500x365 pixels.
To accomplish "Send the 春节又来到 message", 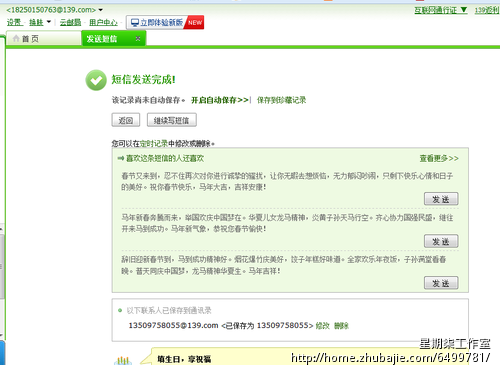I will point(441,199).
